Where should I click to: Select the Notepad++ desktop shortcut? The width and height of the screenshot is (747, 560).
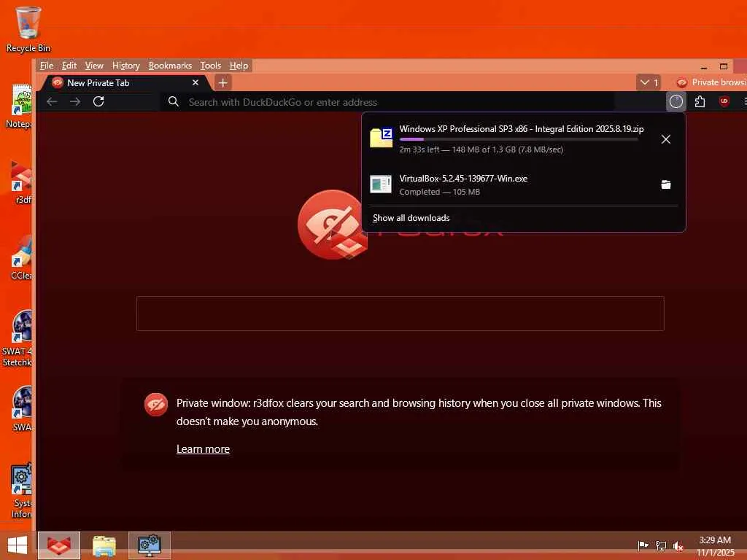[19, 106]
